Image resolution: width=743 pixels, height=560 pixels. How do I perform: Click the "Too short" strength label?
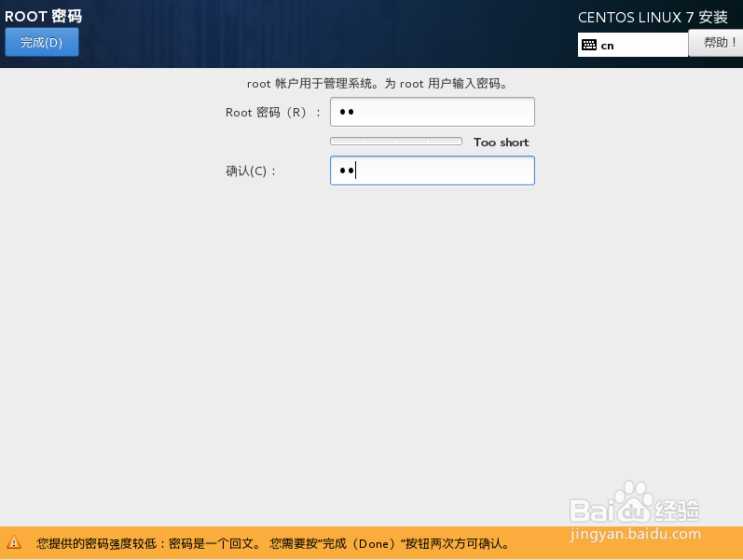click(501, 143)
